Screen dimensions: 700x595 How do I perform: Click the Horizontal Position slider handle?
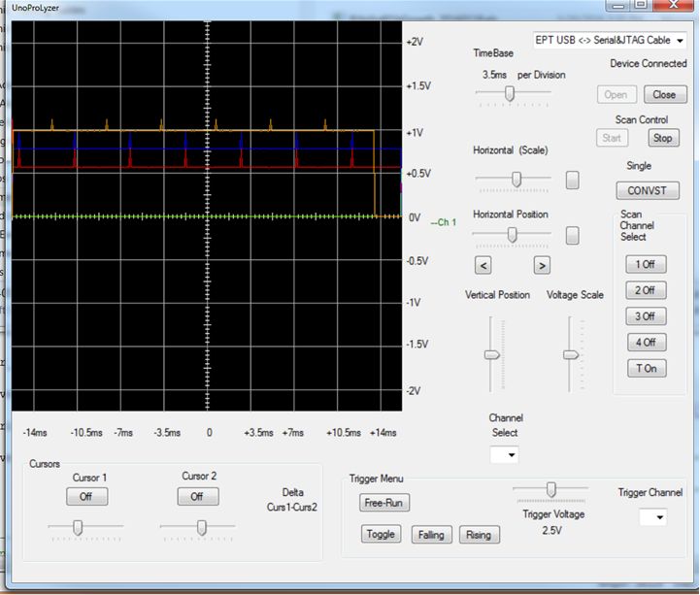point(513,235)
